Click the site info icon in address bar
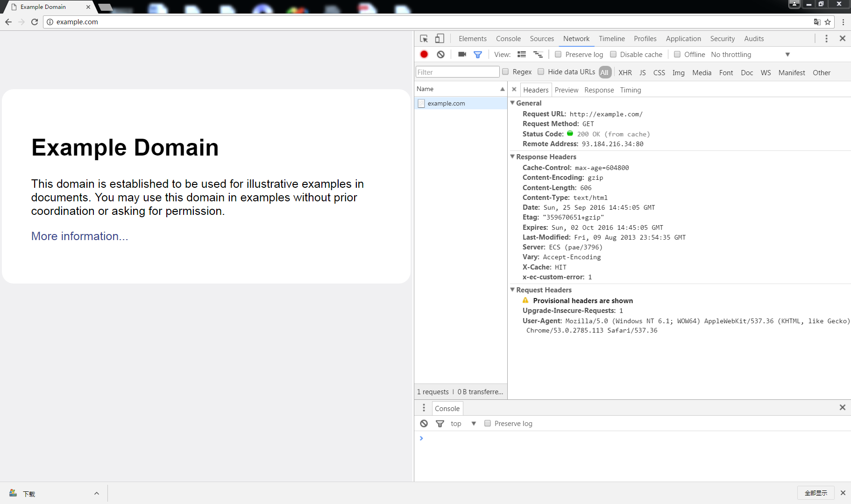The height and width of the screenshot is (504, 851). pos(50,22)
